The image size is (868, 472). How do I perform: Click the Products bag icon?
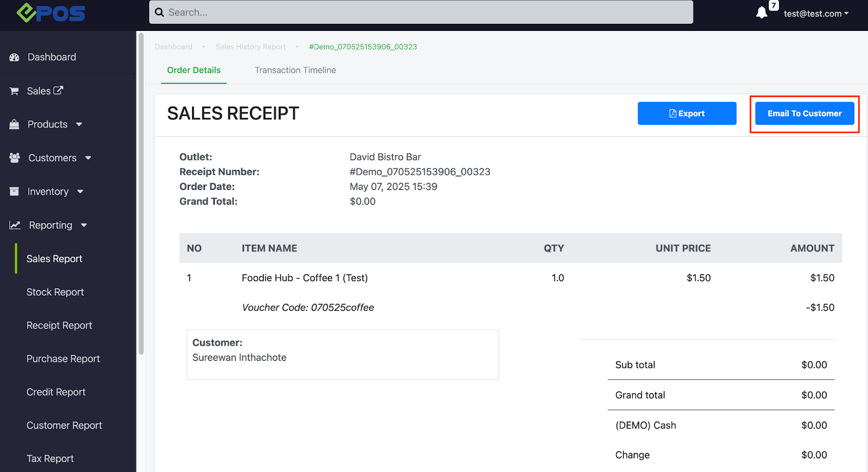click(14, 124)
